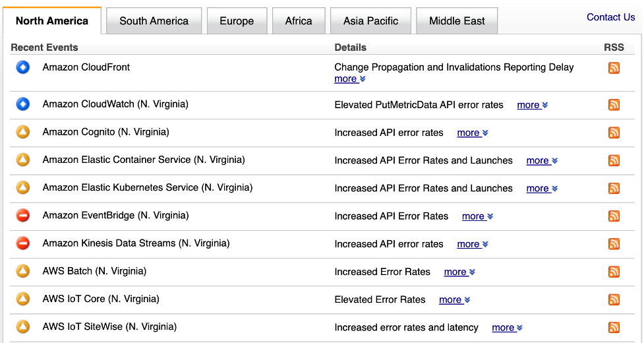Click the RSS feed icon for Amazon CloudFront
The width and height of the screenshot is (644, 343).
[614, 67]
